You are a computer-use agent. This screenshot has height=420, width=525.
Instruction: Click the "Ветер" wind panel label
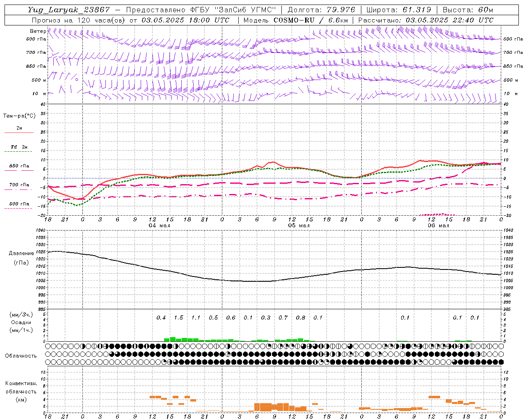click(38, 31)
